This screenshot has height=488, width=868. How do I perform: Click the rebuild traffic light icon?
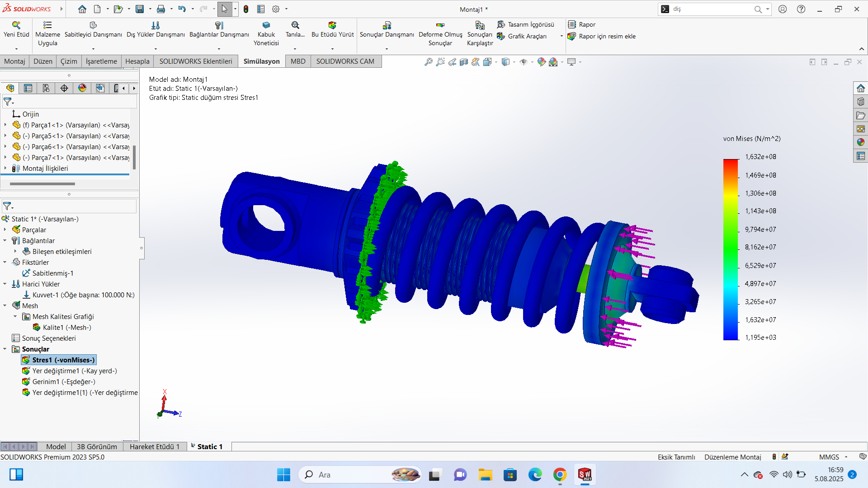point(246,9)
